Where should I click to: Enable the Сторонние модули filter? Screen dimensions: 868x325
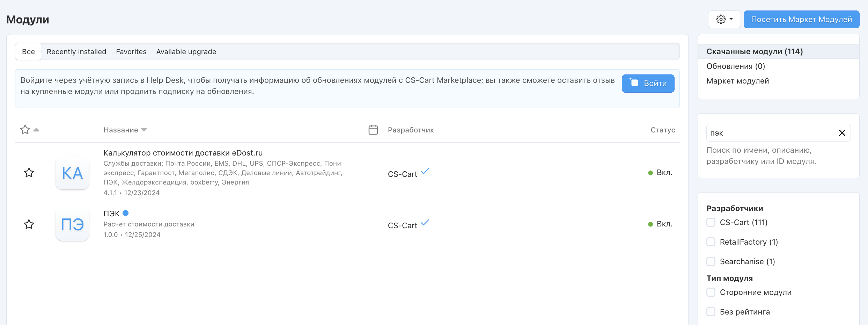711,292
